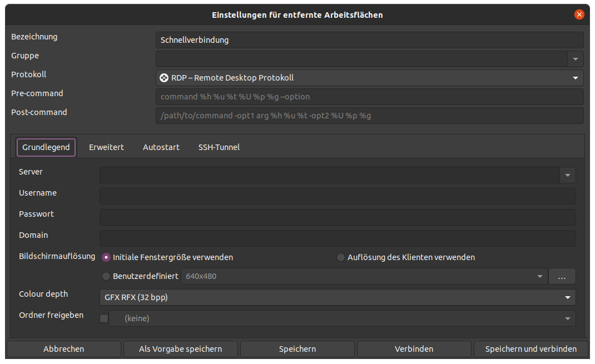This screenshot has width=595, height=364.
Task: Click 'Speichern und verbinden' button
Action: [531, 349]
